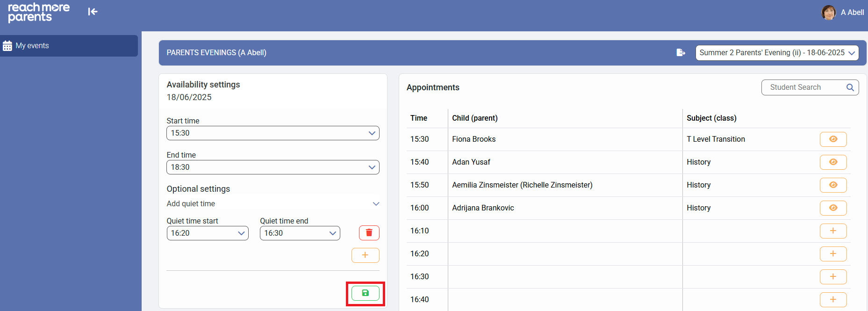The image size is (868, 311).
Task: Open the End time dropdown
Action: pos(273,167)
